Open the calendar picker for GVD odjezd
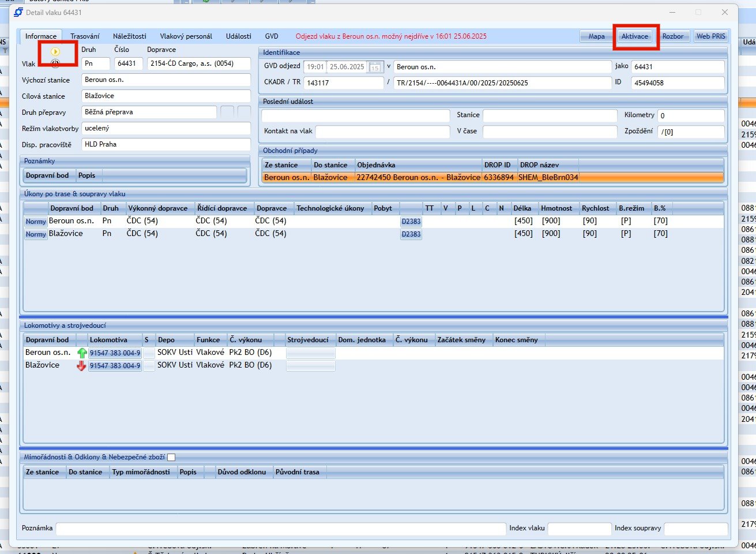Image resolution: width=756 pixels, height=554 pixels. 375,67
